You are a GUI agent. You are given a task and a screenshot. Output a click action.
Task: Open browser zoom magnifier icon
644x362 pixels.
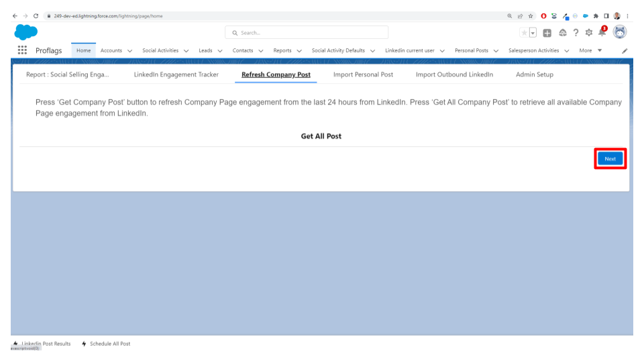point(509,16)
